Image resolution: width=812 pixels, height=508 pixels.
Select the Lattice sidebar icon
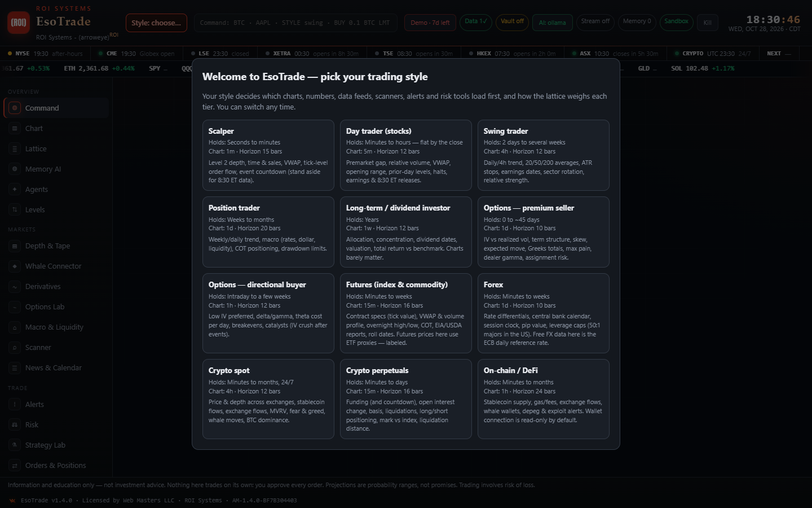pyautogui.click(x=15, y=148)
